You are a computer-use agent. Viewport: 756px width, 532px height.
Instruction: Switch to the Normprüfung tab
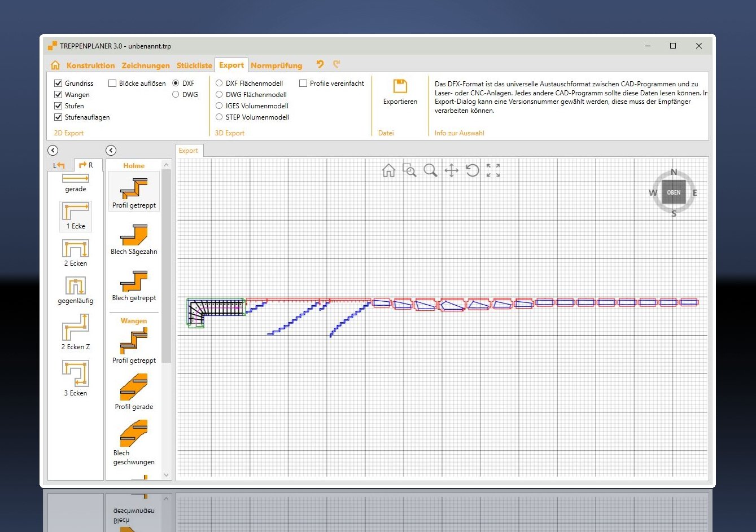click(276, 65)
